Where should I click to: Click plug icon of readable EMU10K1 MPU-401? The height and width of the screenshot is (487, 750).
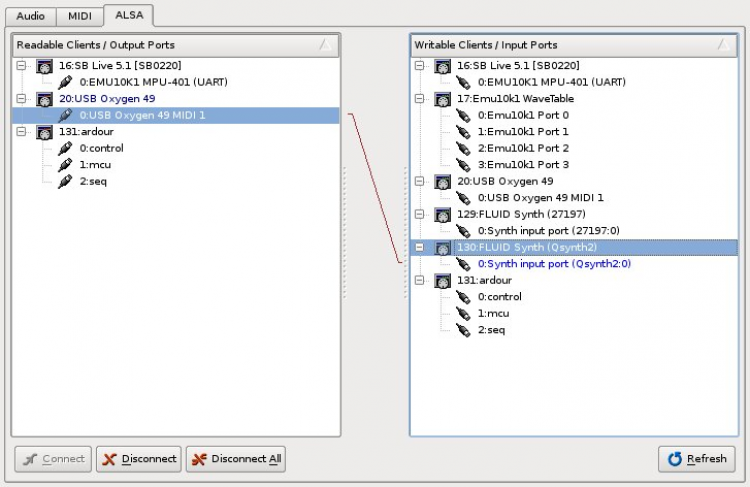(x=65, y=82)
